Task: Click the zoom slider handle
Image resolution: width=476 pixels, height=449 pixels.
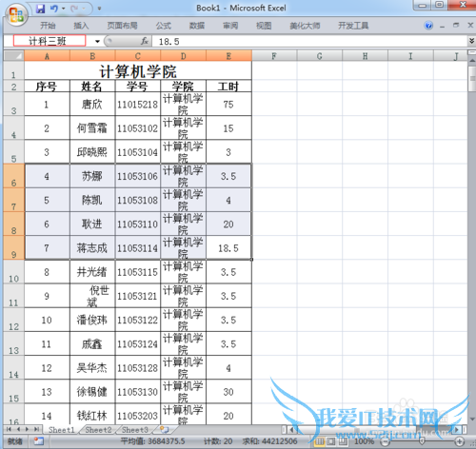Action: click(422, 441)
